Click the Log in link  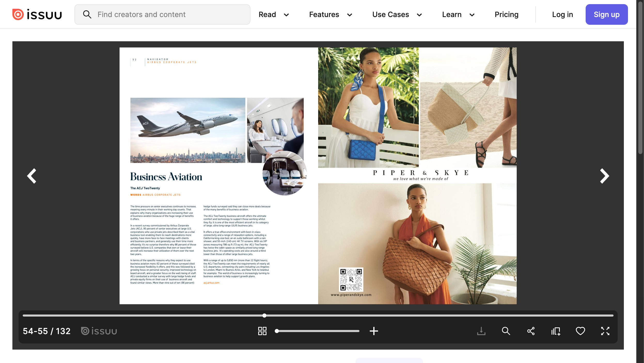562,14
